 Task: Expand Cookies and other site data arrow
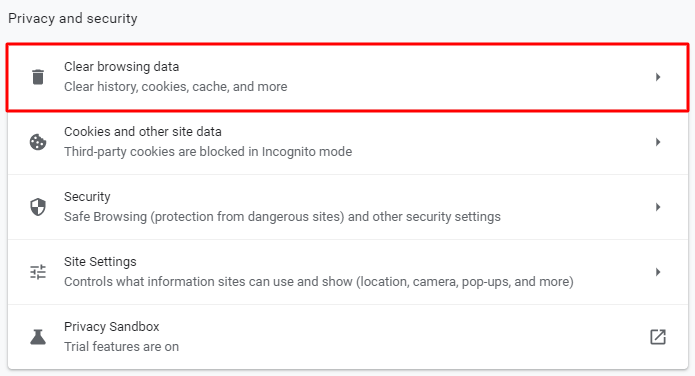[658, 142]
